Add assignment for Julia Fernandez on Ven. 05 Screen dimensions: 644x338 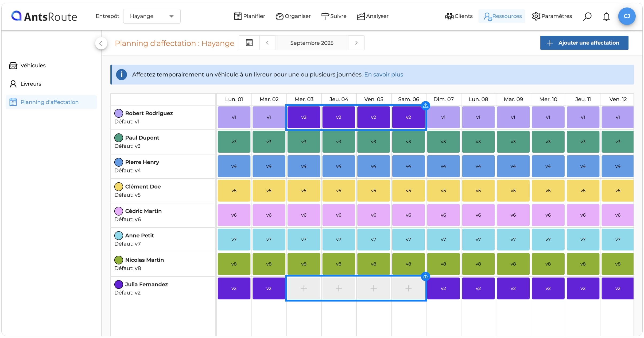[x=374, y=288]
